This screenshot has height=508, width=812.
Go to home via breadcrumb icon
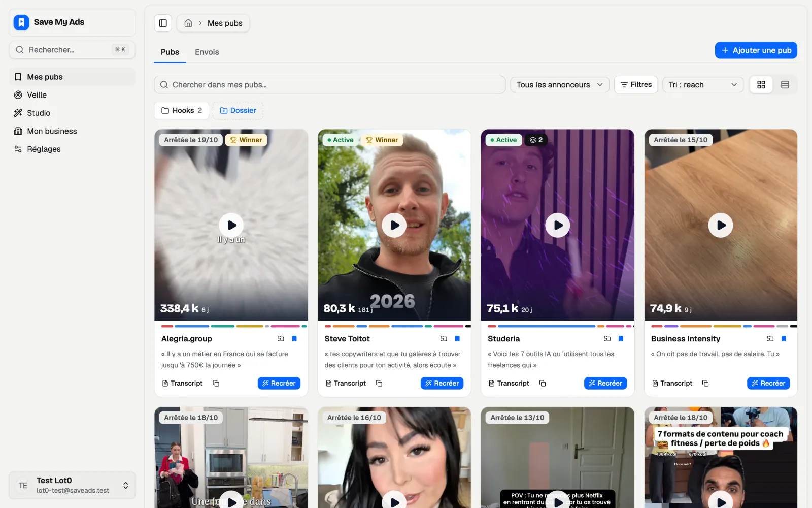(x=188, y=23)
